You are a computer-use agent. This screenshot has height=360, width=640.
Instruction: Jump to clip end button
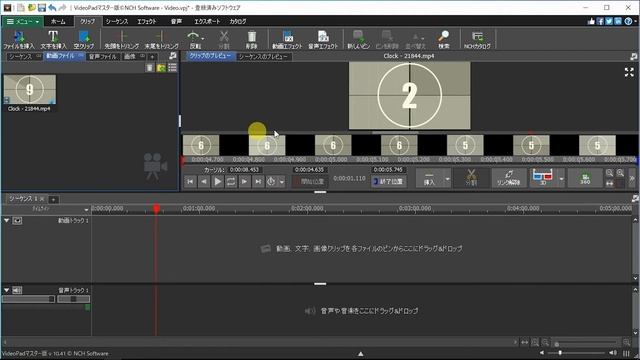[258, 182]
